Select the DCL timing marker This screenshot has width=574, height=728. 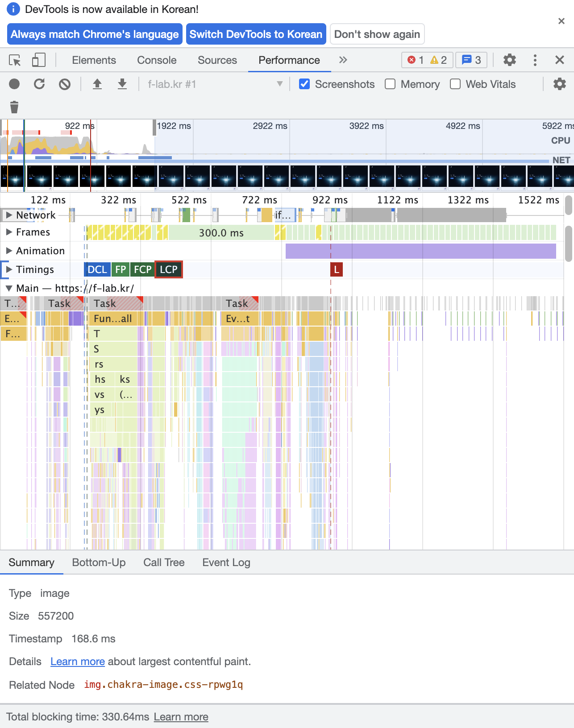coord(97,269)
